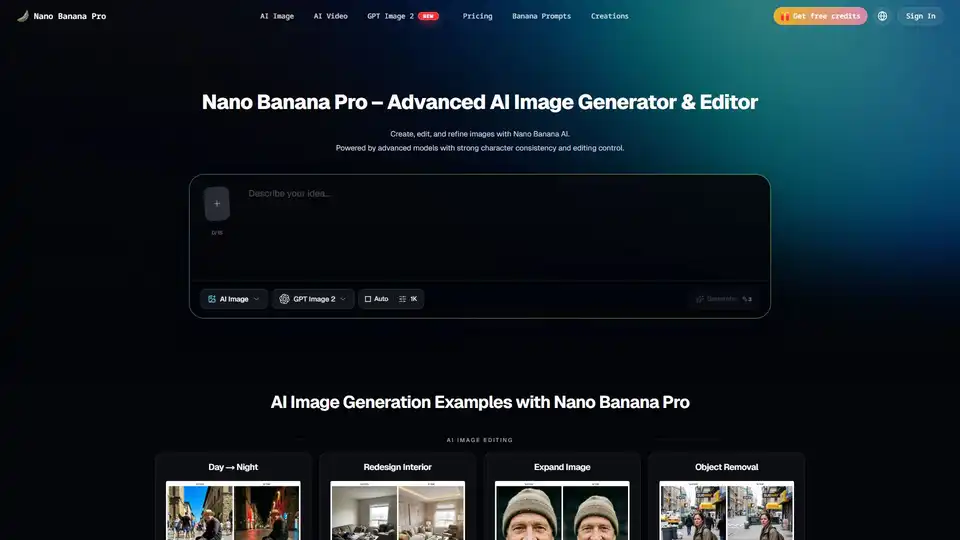The image size is (960, 540).
Task: Open the Banana Prompts page
Action: click(541, 16)
